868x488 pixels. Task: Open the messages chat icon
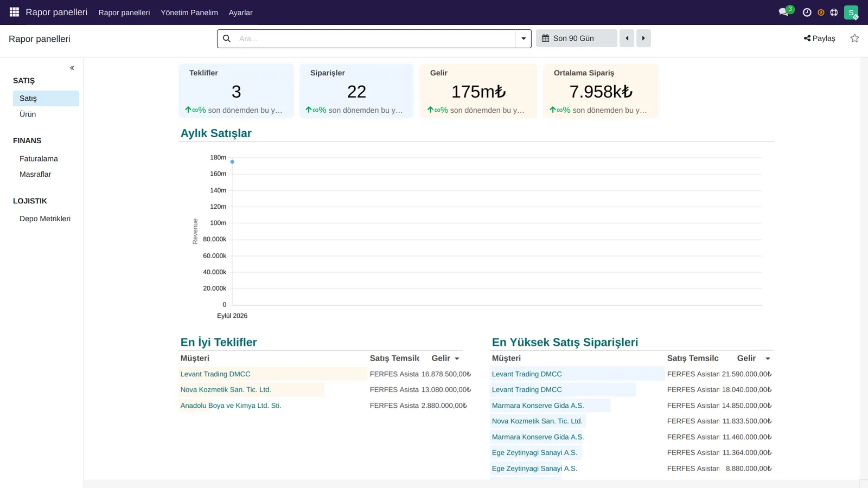coord(783,12)
